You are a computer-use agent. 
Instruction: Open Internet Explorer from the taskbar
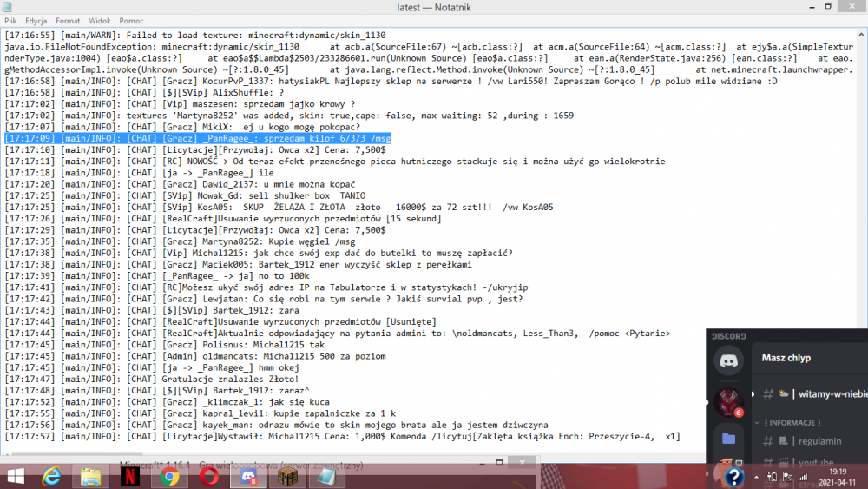click(51, 475)
